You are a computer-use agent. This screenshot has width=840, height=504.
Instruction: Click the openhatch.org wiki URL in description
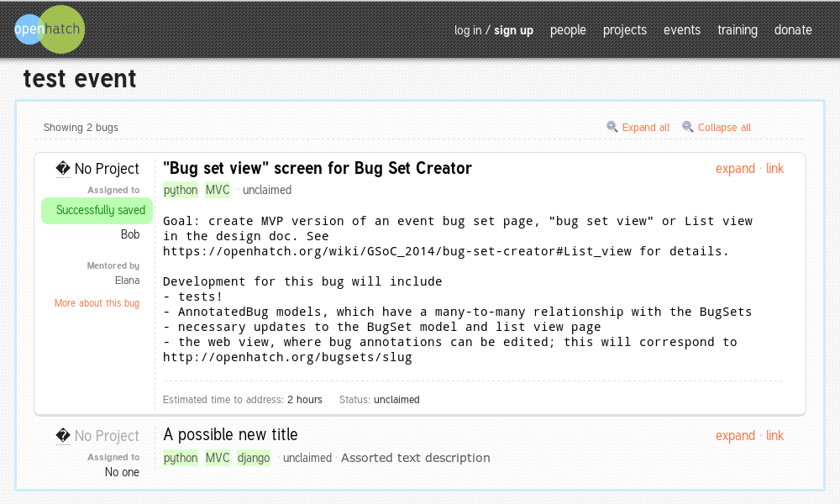click(x=397, y=252)
